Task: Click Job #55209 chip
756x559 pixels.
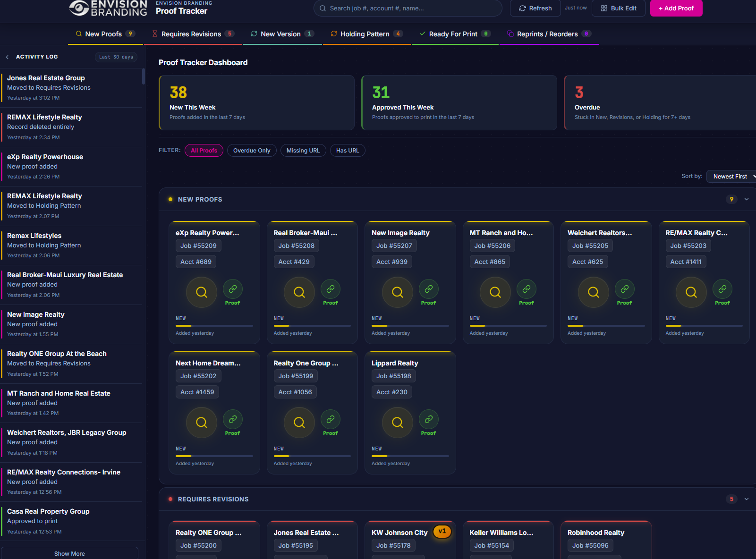Action: [198, 246]
